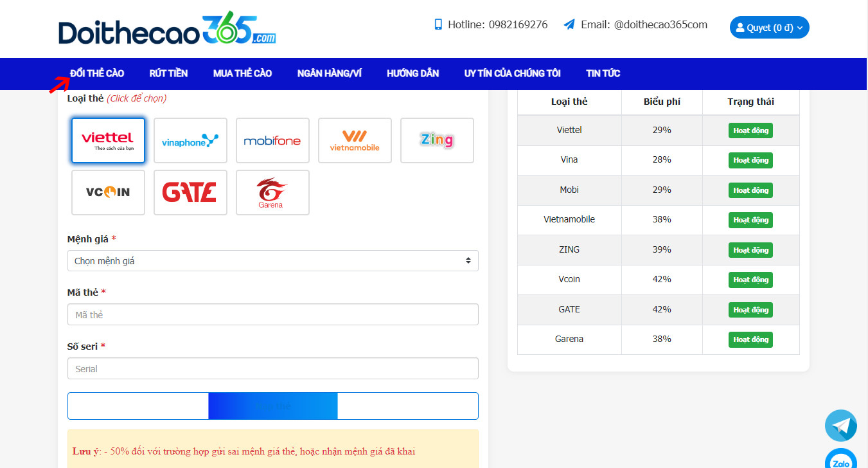Select the Vietnamobile card type
868x468 pixels.
click(355, 140)
